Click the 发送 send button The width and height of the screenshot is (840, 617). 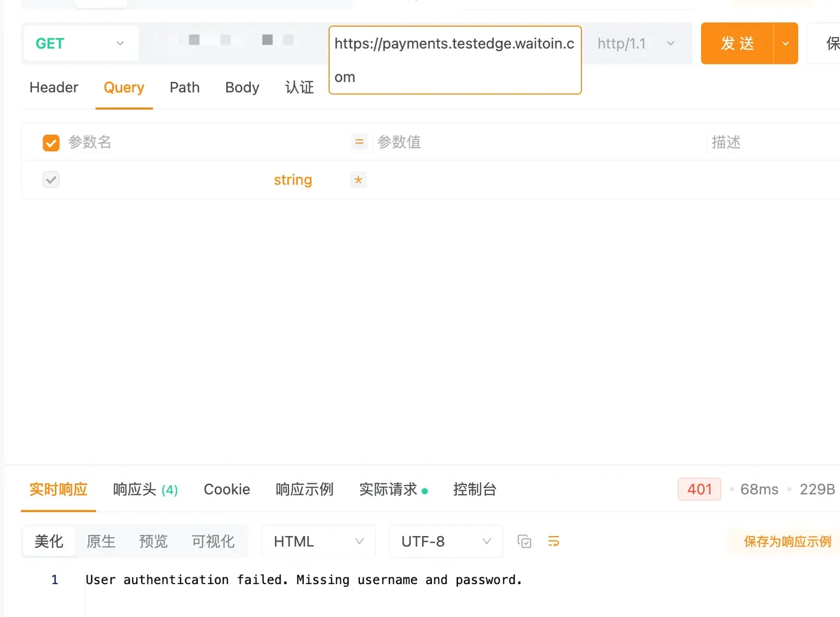pyautogui.click(x=737, y=44)
